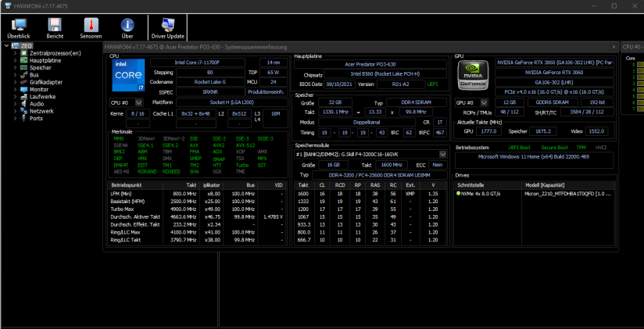This screenshot has height=329, width=644.
Task: Click the Modell [Kapazität] column header
Action: pos(568,185)
